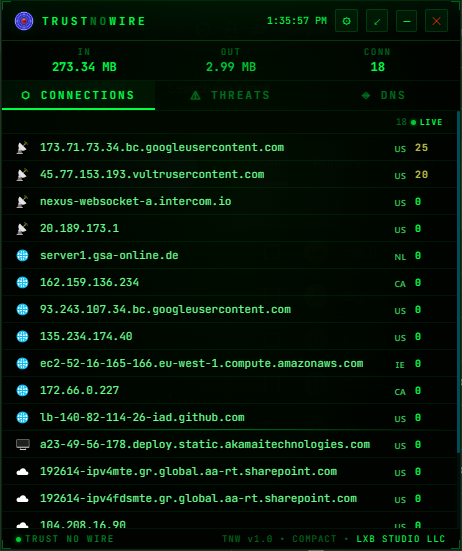The width and height of the screenshot is (462, 551).
Task: Click the CA country code for 162.159.136.234
Action: click(400, 284)
